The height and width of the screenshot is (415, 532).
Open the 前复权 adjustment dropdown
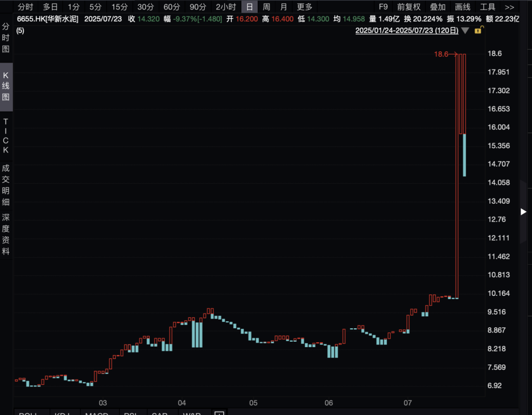409,7
